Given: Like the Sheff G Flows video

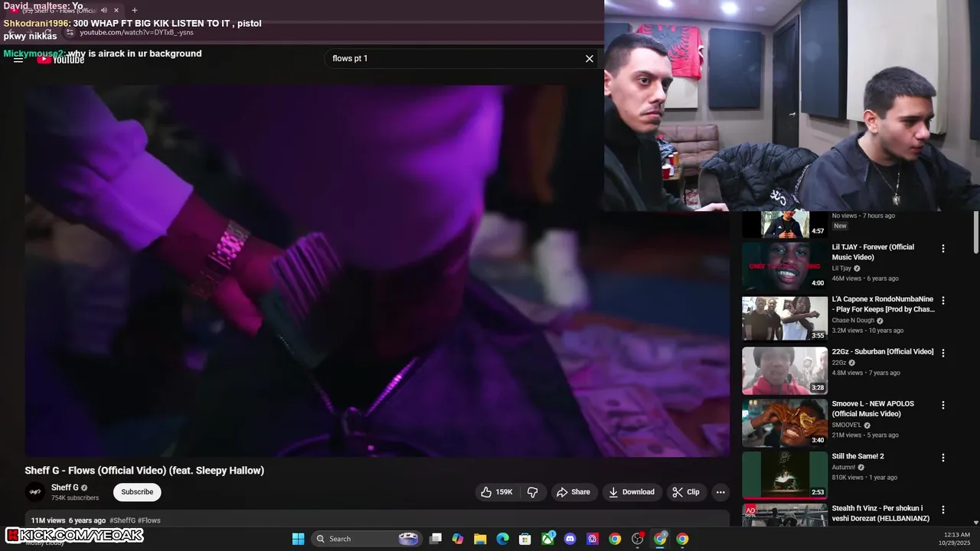Looking at the screenshot, I should (496, 492).
